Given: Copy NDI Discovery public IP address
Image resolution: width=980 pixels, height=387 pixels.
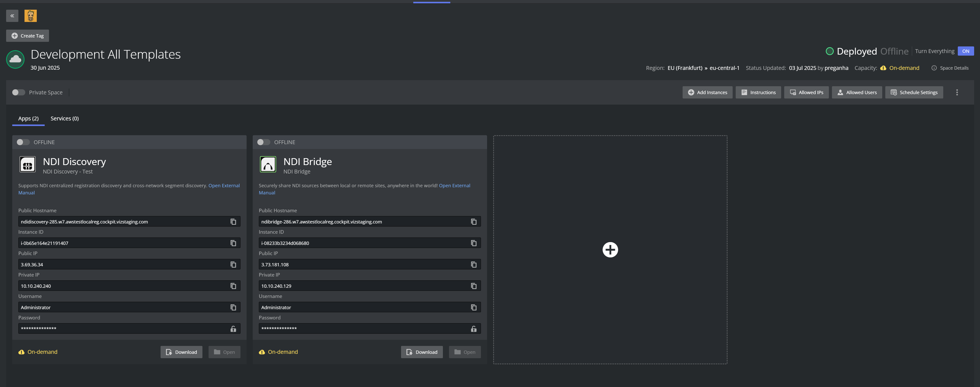Looking at the screenshot, I should pyautogui.click(x=233, y=265).
